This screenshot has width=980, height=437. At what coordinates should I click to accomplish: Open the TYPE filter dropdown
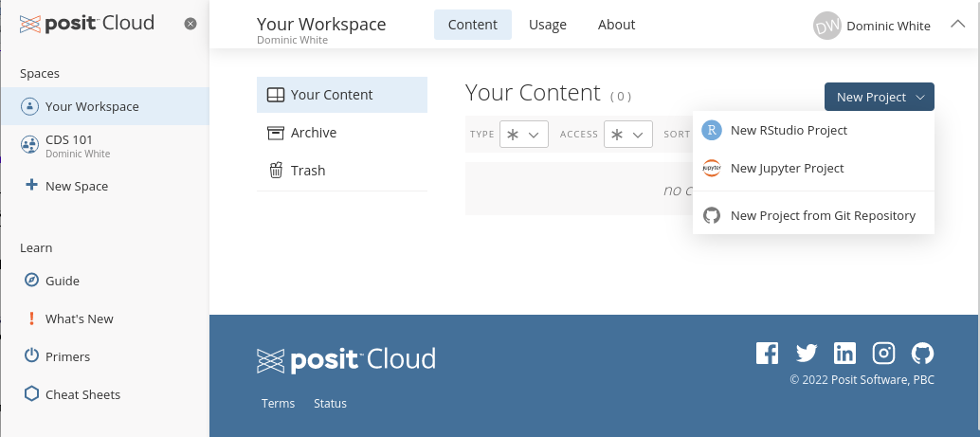(524, 135)
